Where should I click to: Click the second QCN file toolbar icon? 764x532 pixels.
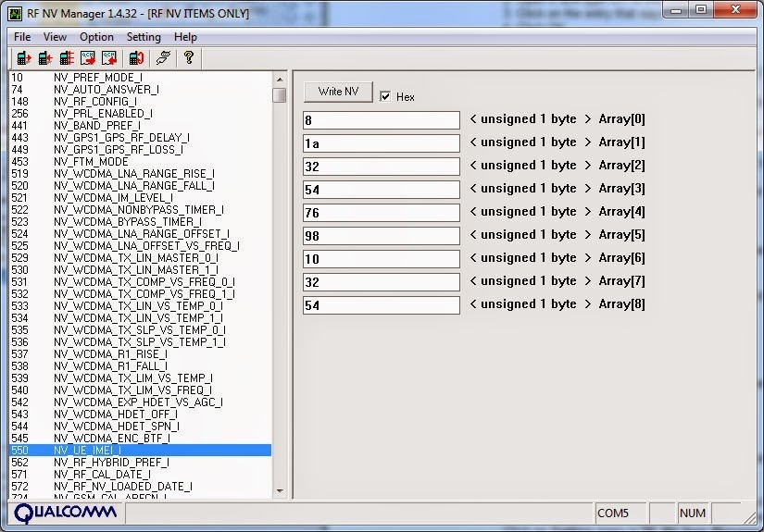coord(108,58)
